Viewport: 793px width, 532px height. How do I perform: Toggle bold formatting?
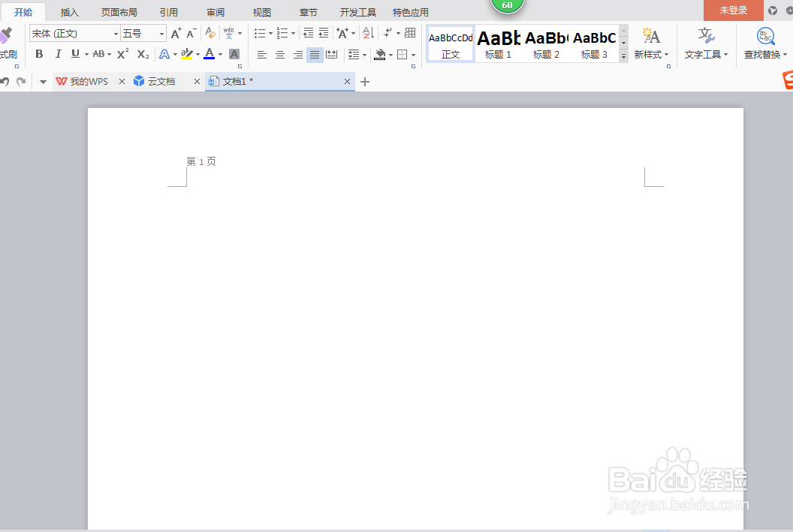point(39,54)
